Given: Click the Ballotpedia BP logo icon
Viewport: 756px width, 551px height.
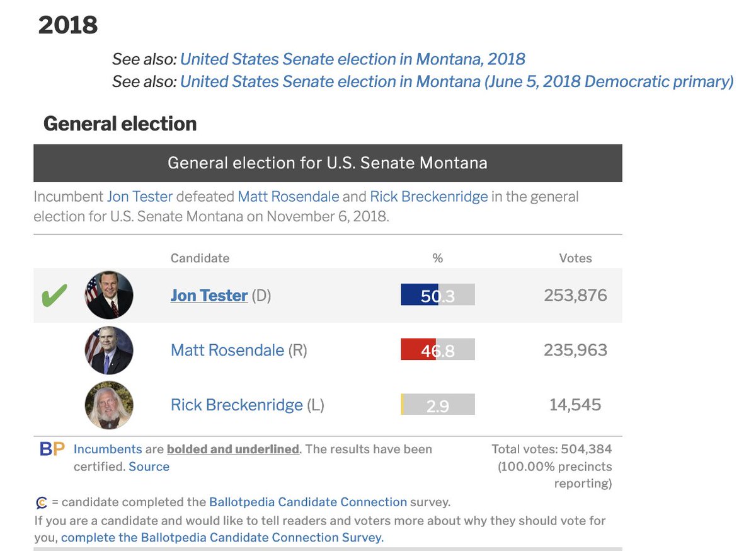Looking at the screenshot, I should click(52, 449).
